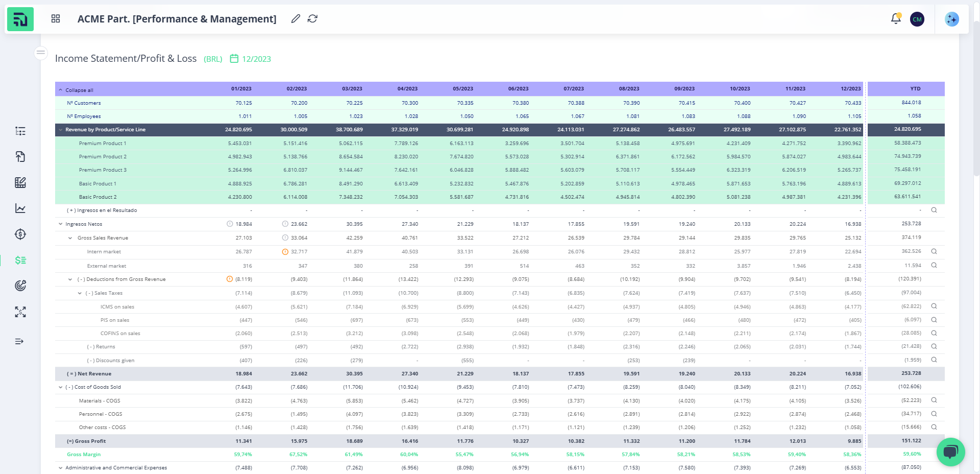Image resolution: width=980 pixels, height=474 pixels.
Task: Open the 12/2023 date picker
Action: [x=251, y=59]
